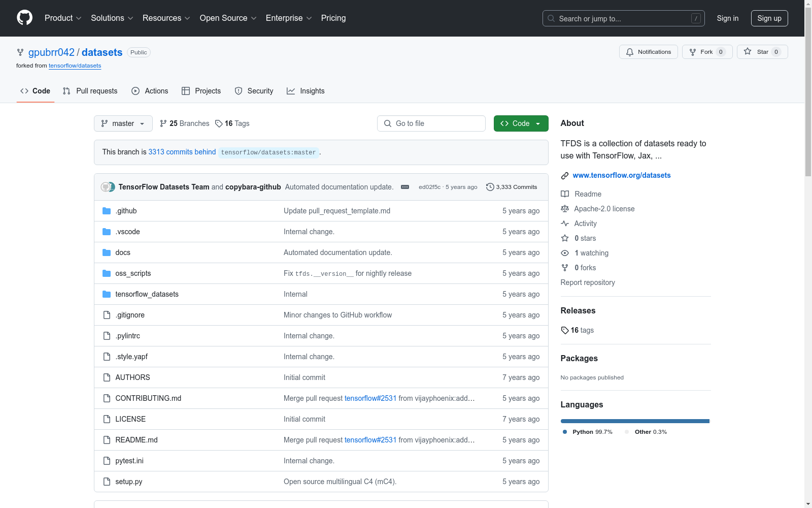Expand the Resources menu
812x508 pixels.
pos(166,18)
